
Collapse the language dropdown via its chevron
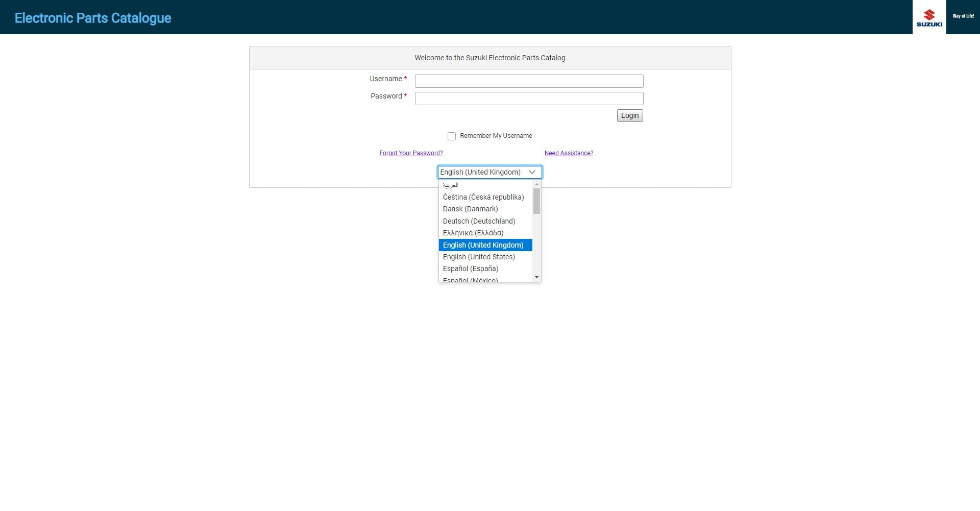coord(532,172)
